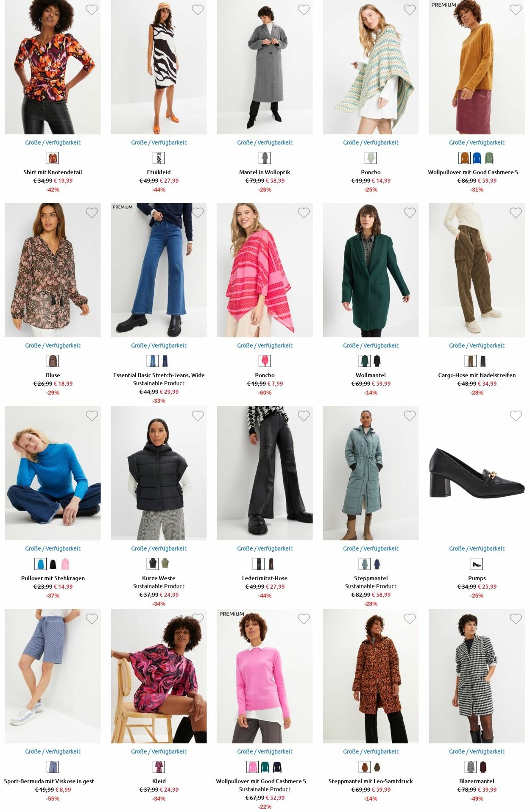The height and width of the screenshot is (812, 530).
Task: Select blue swatch for Wollpullover mit Good Cashmere
Action: 477,158
